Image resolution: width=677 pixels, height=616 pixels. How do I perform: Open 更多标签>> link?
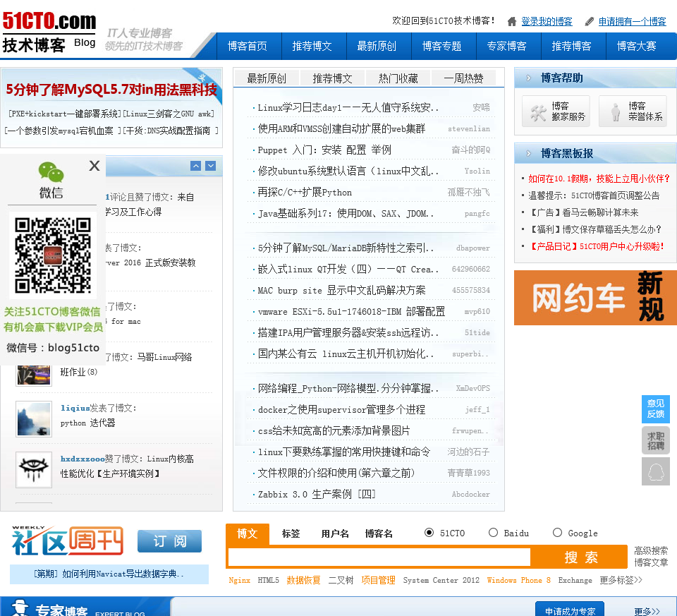pos(621,580)
